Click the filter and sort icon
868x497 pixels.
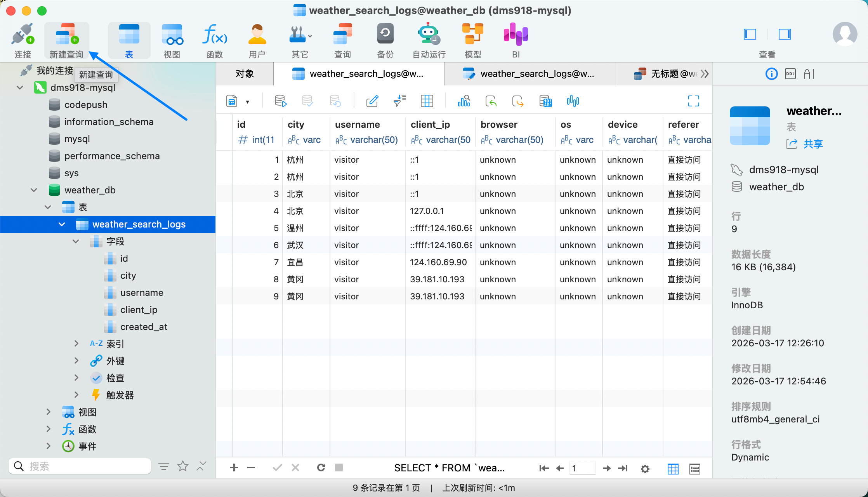pyautogui.click(x=399, y=101)
